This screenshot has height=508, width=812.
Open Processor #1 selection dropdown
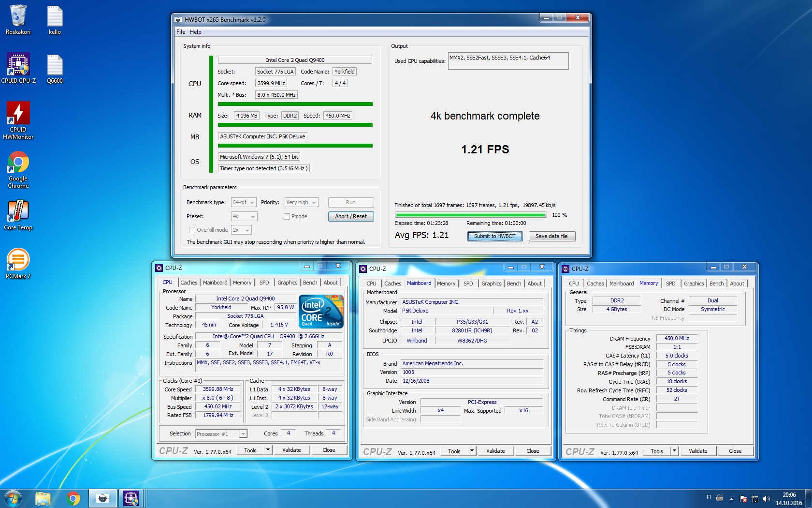(221, 433)
